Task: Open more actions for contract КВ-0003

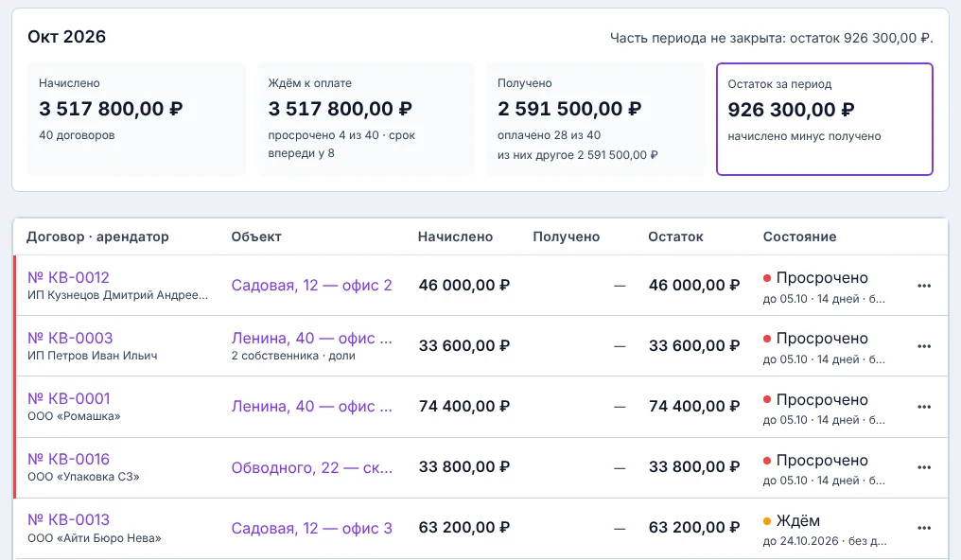Action: (923, 346)
